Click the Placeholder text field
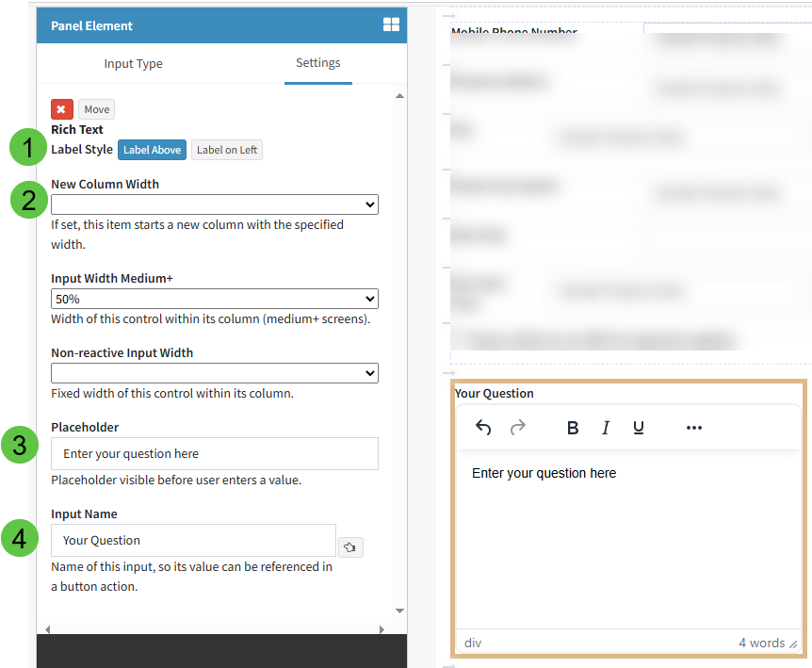 tap(215, 453)
